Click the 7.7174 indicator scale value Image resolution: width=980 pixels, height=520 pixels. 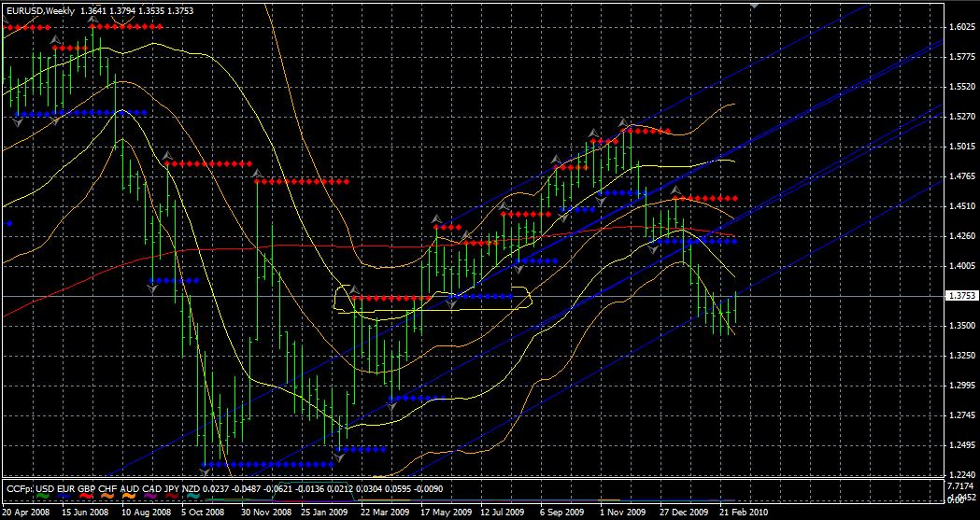(960, 485)
